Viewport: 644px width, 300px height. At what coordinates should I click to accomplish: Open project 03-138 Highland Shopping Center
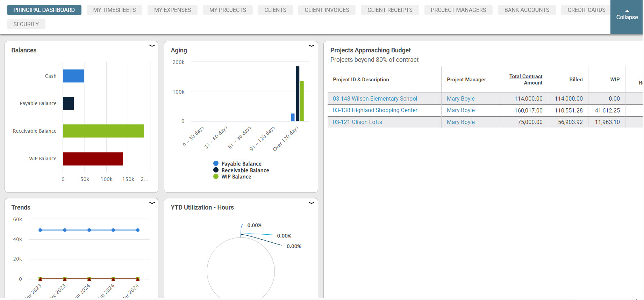[x=375, y=110]
